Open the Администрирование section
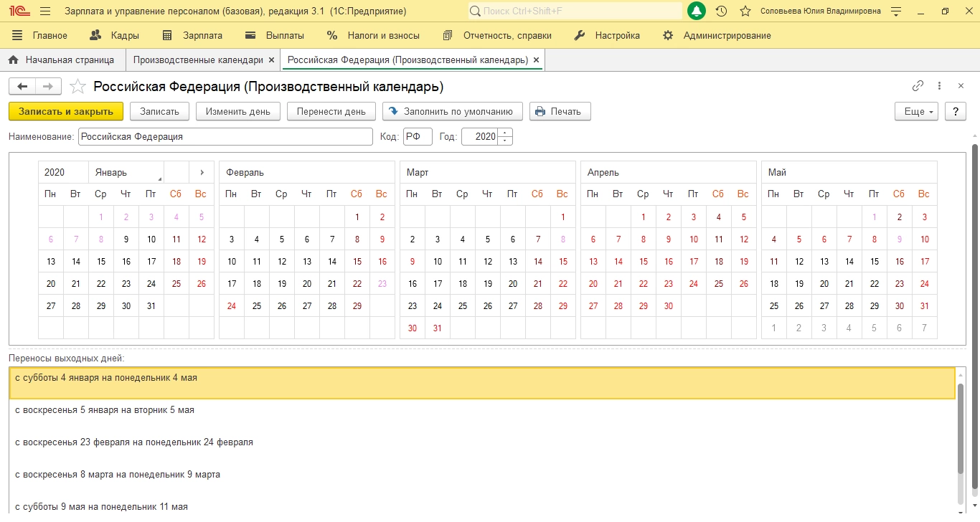This screenshot has width=980, height=522. click(x=717, y=35)
